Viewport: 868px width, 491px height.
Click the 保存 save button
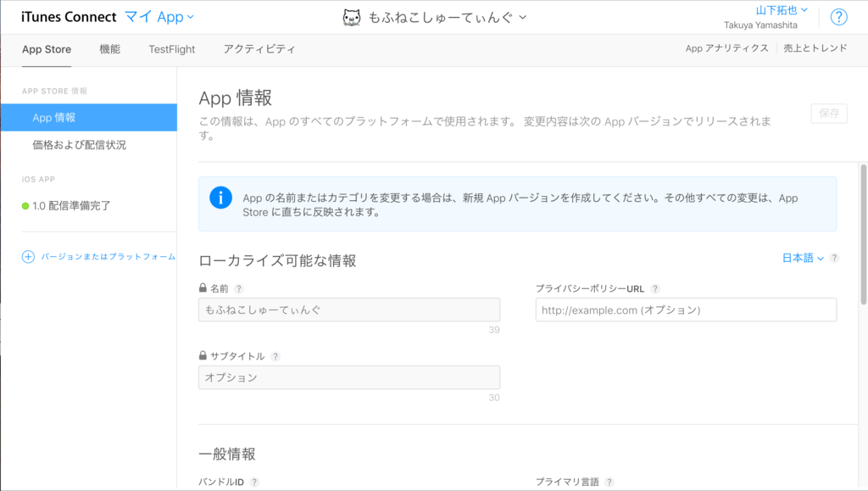pos(829,114)
